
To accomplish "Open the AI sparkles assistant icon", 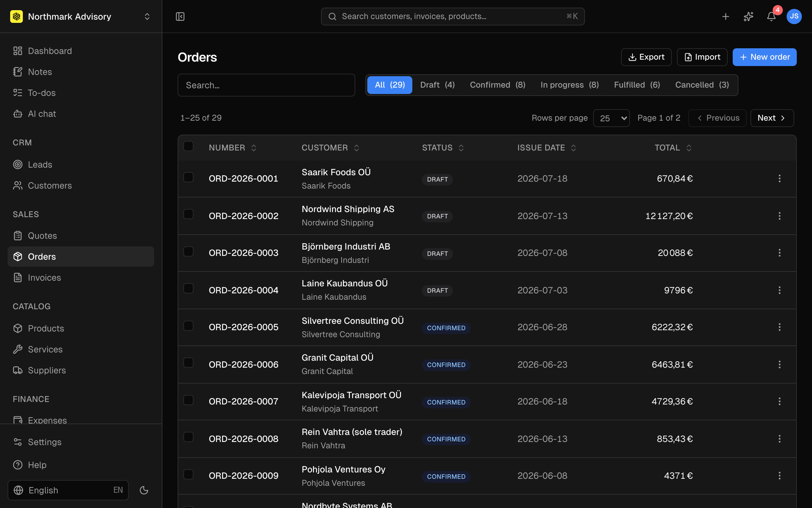I will (748, 17).
